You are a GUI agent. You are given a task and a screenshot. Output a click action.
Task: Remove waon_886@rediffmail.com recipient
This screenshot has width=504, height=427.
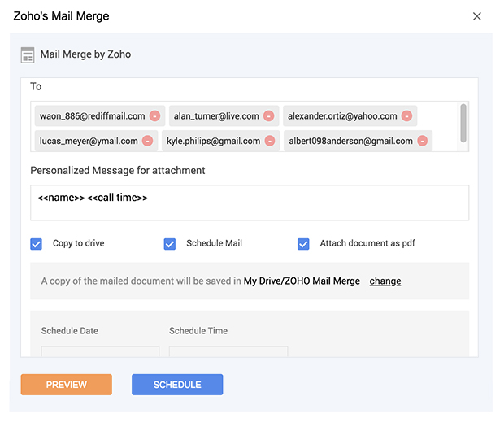[x=154, y=116]
